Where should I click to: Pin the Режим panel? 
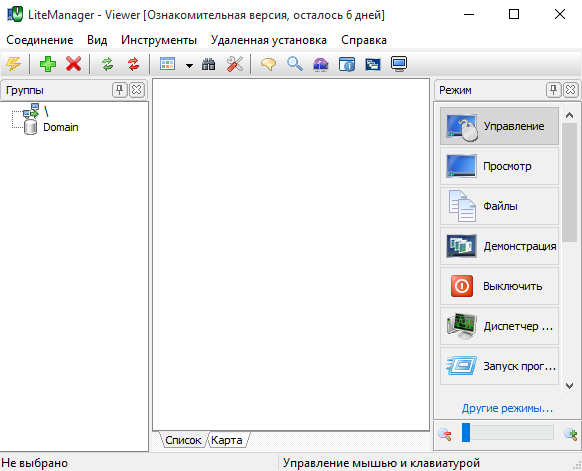click(553, 90)
